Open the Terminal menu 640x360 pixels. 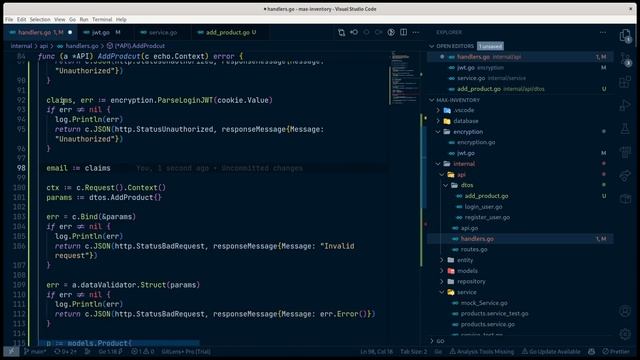(x=102, y=19)
